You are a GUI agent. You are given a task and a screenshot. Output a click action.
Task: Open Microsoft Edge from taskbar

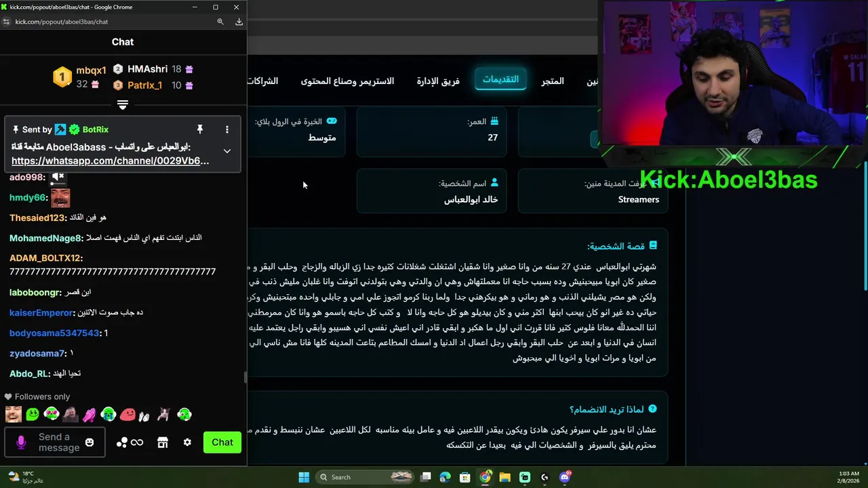tap(446, 477)
